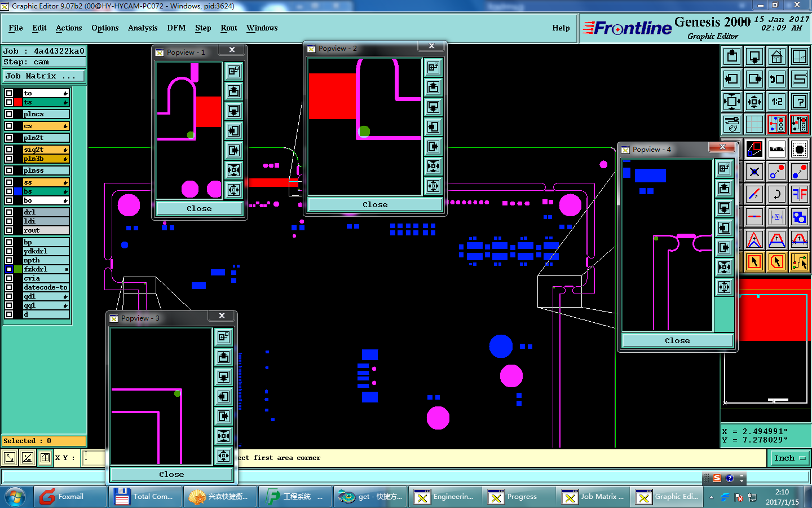This screenshot has height=508, width=812.
Task: Toggle checkbox for layer to
Action: click(9, 93)
